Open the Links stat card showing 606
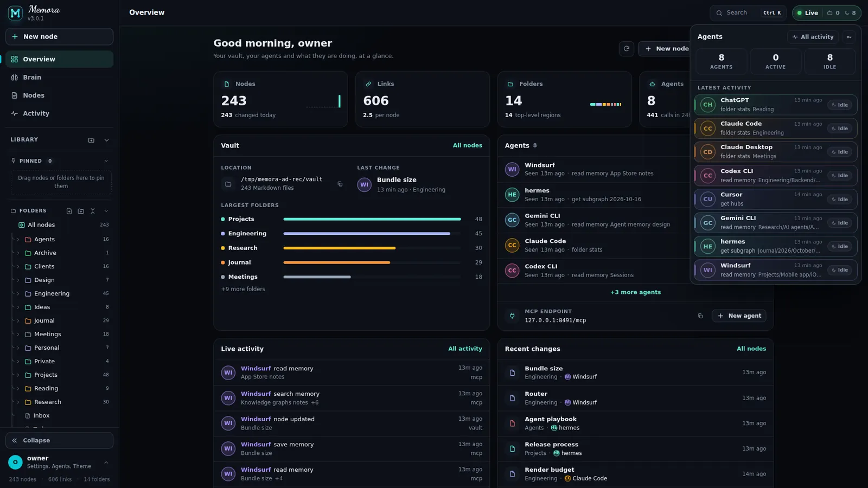Viewport: 868px width, 488px height. (423, 99)
